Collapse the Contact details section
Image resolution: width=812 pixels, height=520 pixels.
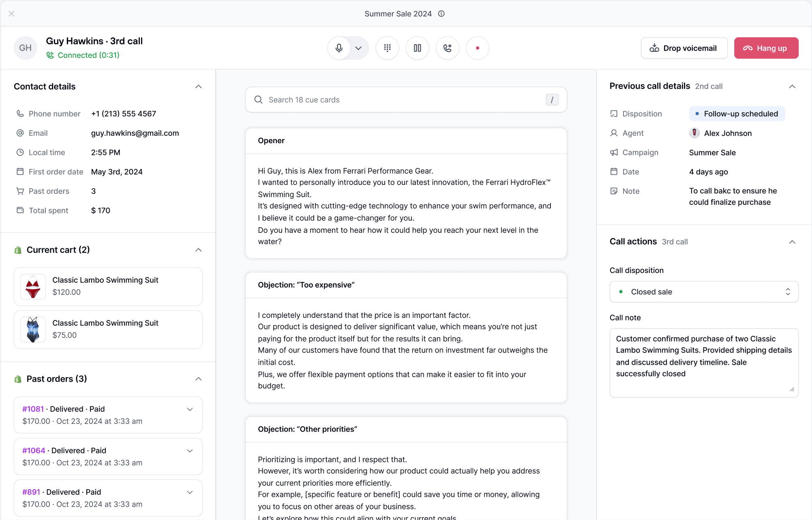[x=198, y=86]
